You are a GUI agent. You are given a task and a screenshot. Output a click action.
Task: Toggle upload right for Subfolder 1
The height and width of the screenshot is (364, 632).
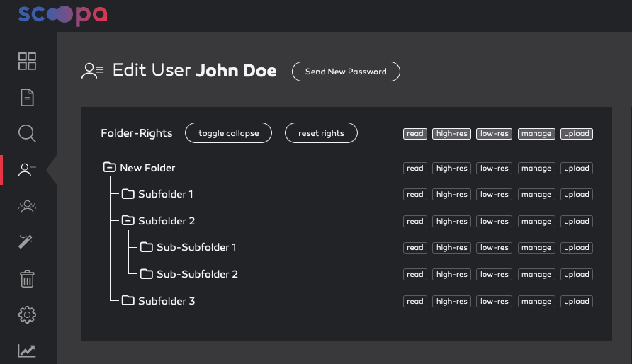576,195
